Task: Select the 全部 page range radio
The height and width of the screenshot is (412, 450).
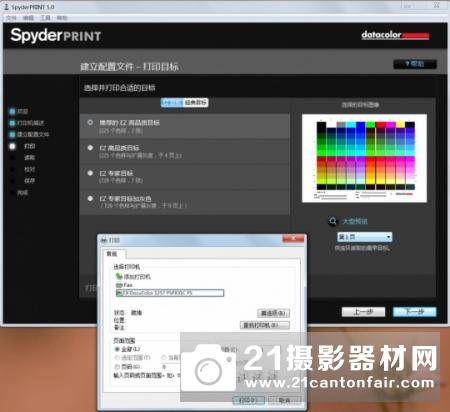Action: point(117,349)
